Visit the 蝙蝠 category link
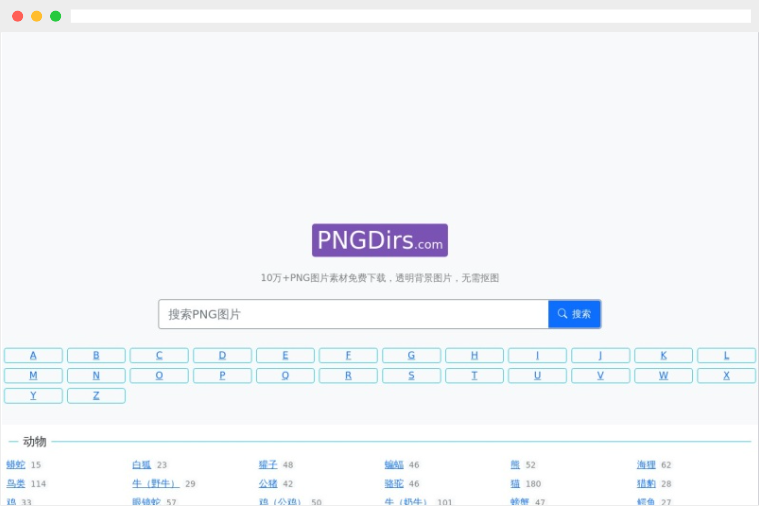Viewport: 759px width, 506px height. tap(394, 464)
